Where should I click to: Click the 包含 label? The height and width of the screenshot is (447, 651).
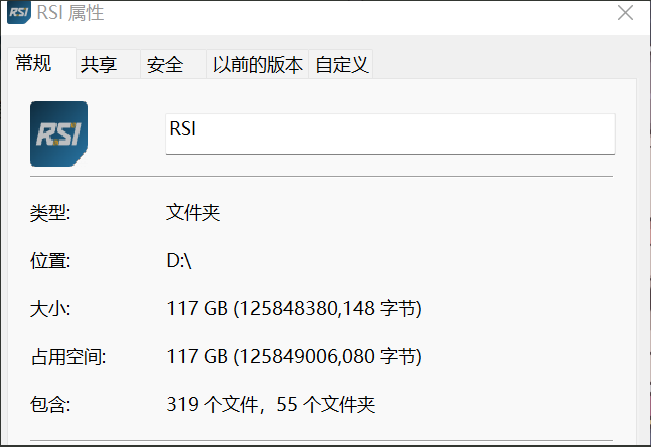click(50, 405)
